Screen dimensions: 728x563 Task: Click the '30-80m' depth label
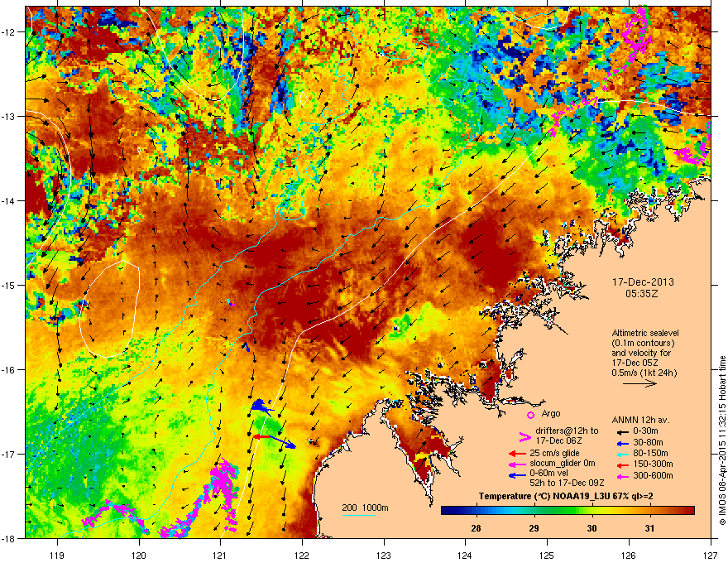[648, 442]
